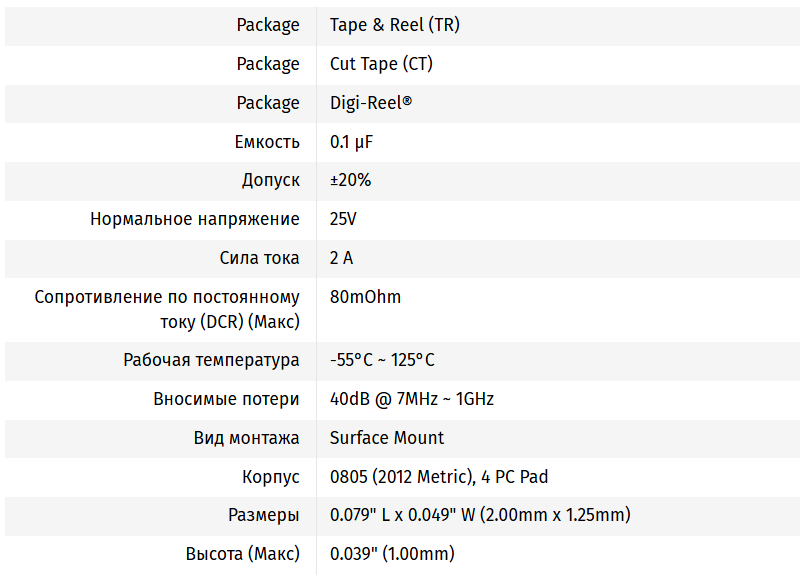Click the Емкость row label

267,142
